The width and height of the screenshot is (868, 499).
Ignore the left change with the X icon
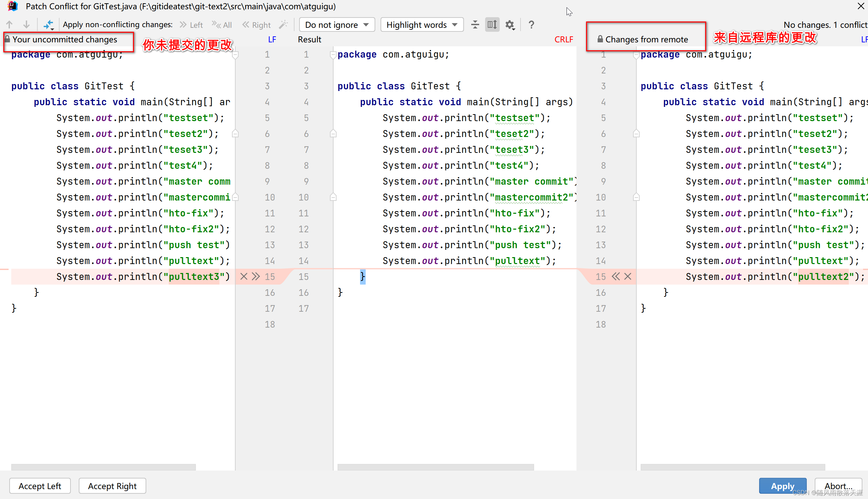click(x=244, y=276)
